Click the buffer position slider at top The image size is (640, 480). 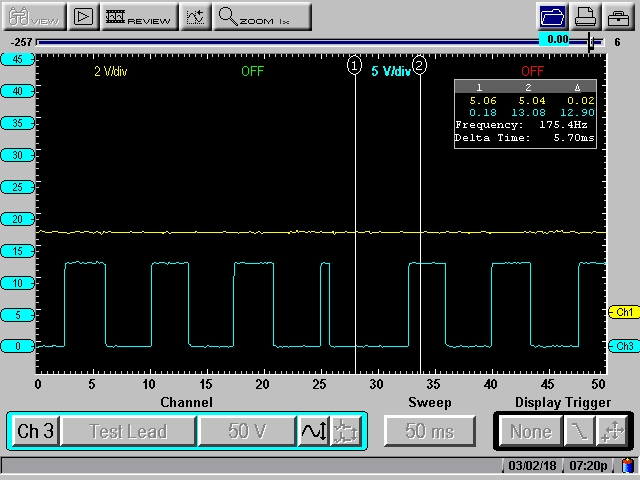[x=591, y=42]
